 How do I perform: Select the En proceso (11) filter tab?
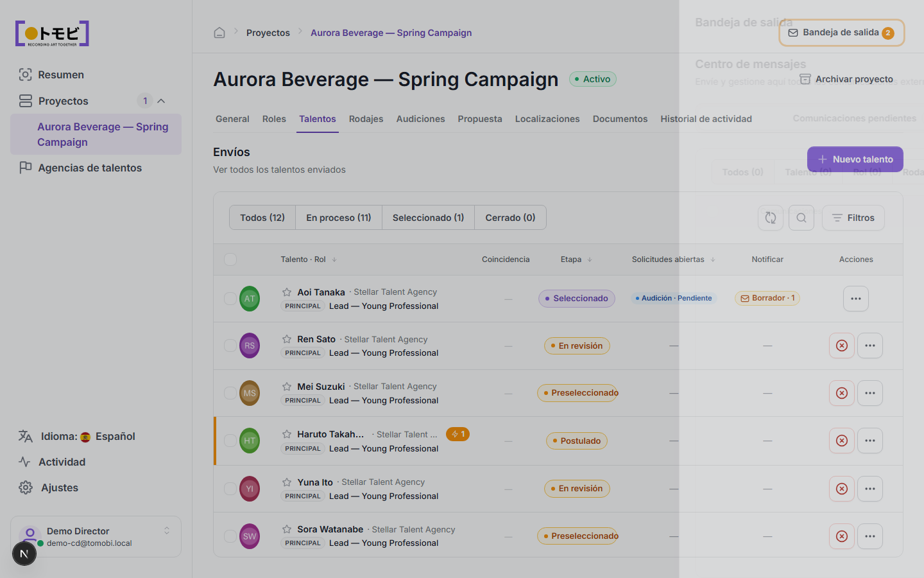tap(339, 218)
